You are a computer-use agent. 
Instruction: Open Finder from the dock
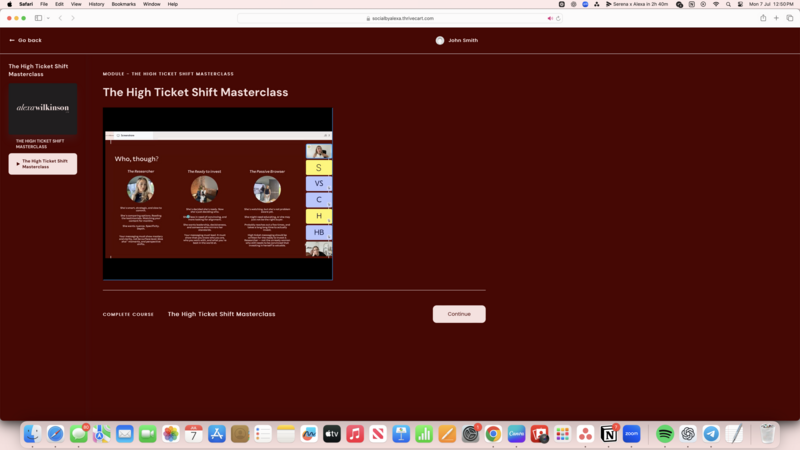(x=32, y=434)
